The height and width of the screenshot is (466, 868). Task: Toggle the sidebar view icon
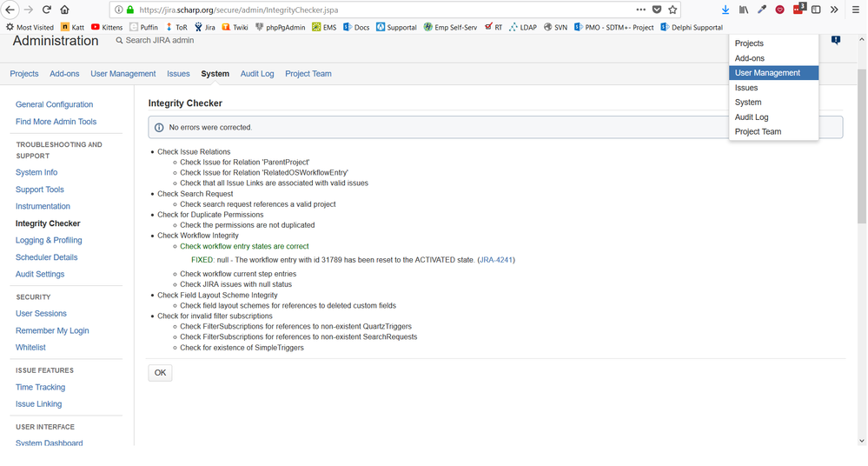[816, 10]
